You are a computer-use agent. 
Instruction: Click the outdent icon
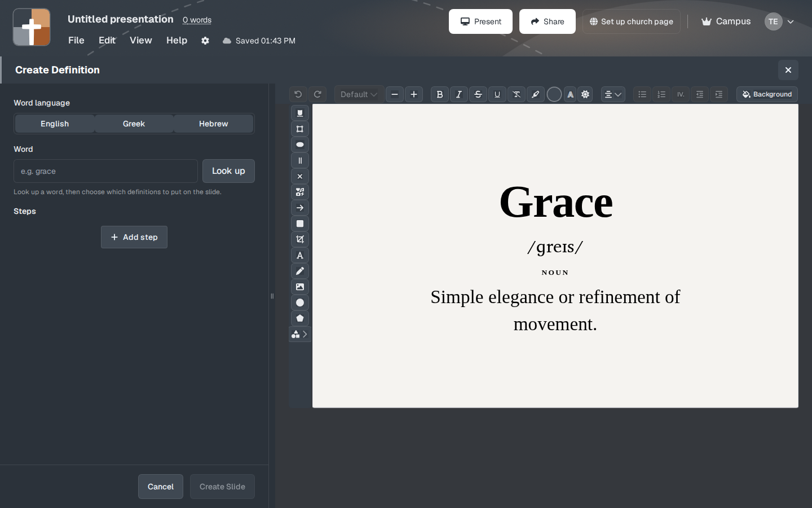click(x=700, y=94)
